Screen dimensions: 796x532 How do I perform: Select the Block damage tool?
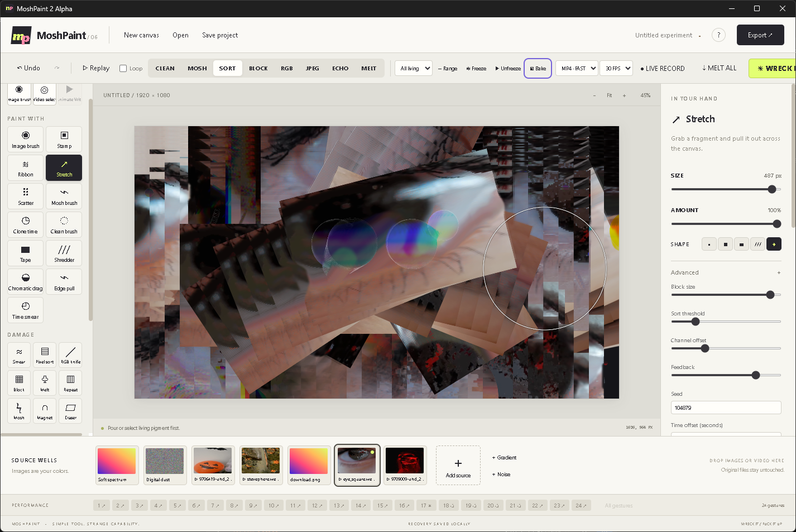[x=19, y=383]
